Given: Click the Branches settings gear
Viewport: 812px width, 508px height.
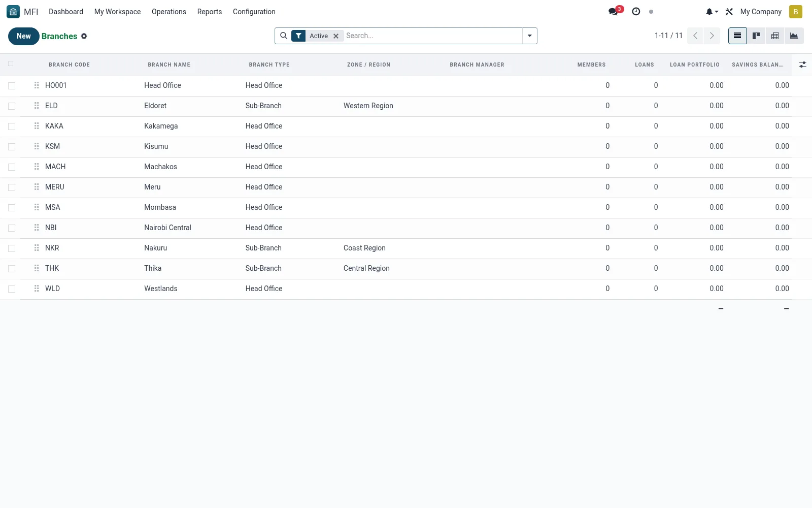Looking at the screenshot, I should click(x=84, y=36).
